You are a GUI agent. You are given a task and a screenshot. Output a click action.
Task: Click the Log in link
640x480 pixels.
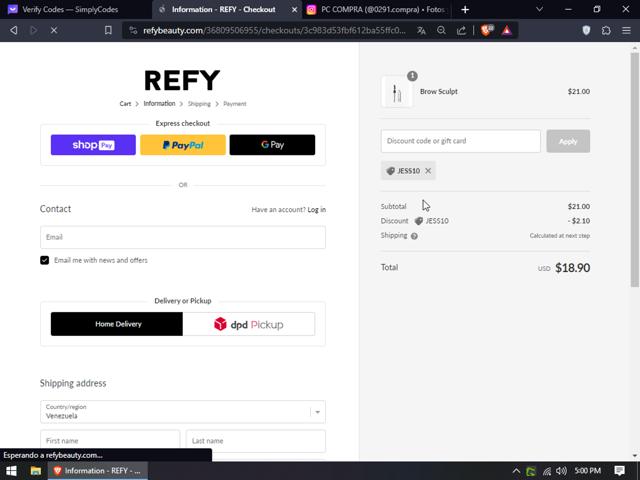coord(317,210)
